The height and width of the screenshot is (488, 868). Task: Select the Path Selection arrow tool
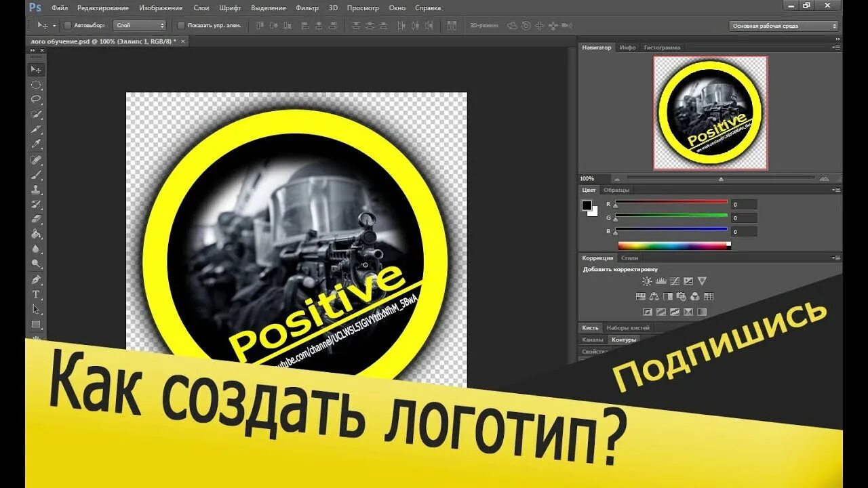click(x=37, y=310)
